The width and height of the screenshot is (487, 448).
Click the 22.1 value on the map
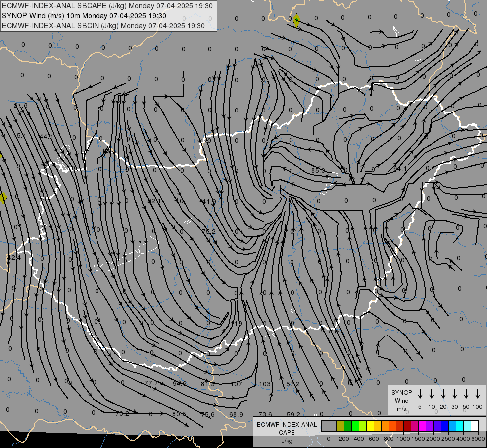154,201
